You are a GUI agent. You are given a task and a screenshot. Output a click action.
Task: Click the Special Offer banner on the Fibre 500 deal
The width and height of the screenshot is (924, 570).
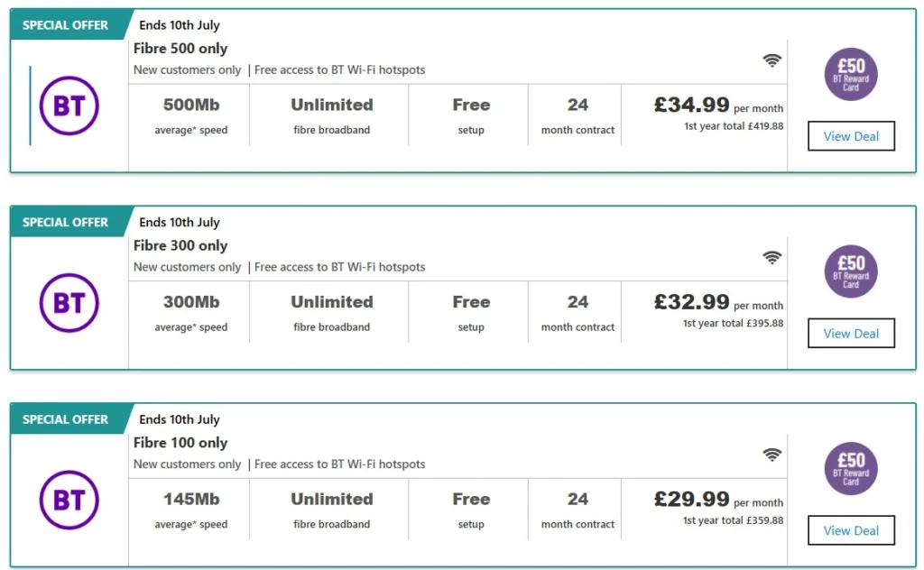[65, 25]
